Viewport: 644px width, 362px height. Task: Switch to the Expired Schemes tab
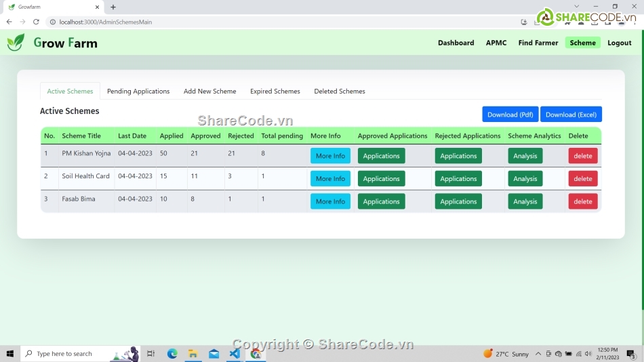click(275, 92)
